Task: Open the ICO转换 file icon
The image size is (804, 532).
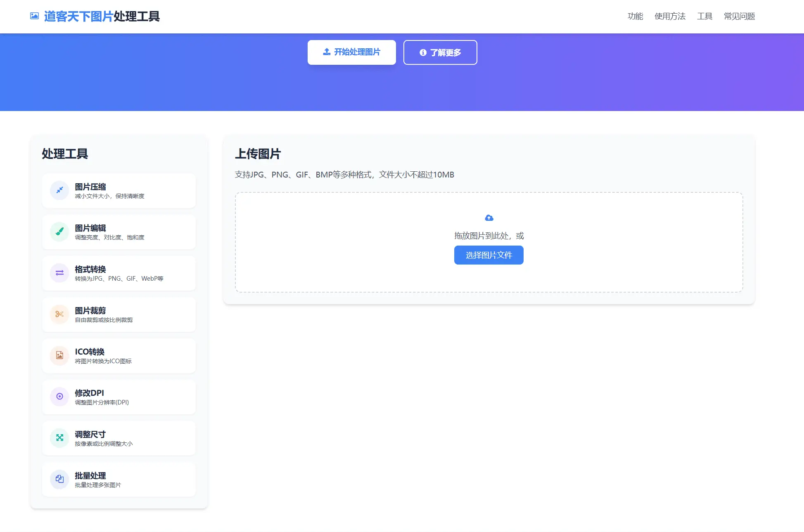Action: 59,355
